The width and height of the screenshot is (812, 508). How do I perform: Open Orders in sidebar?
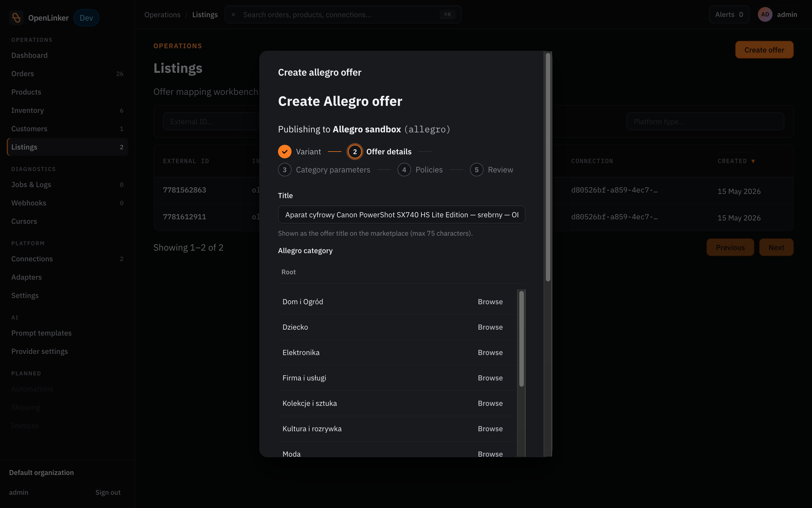67,74
